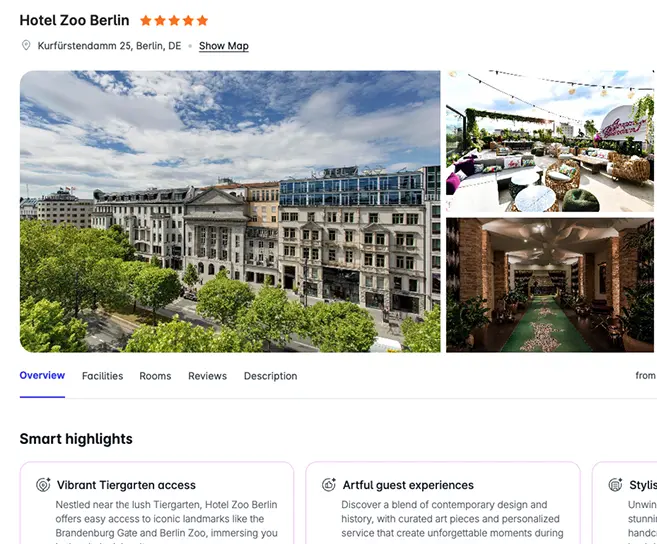Screen dimensions: 657x544
Task: Select the Vibrant Tiergarten access card
Action: point(157,503)
